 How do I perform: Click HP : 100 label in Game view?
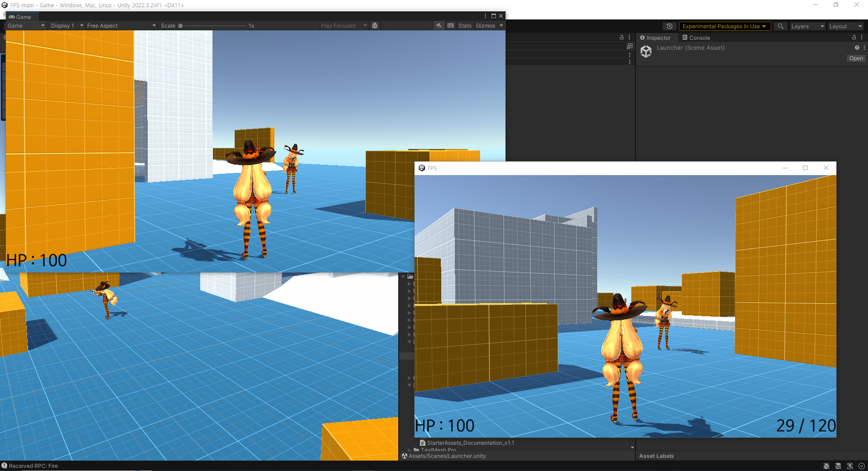pos(37,260)
